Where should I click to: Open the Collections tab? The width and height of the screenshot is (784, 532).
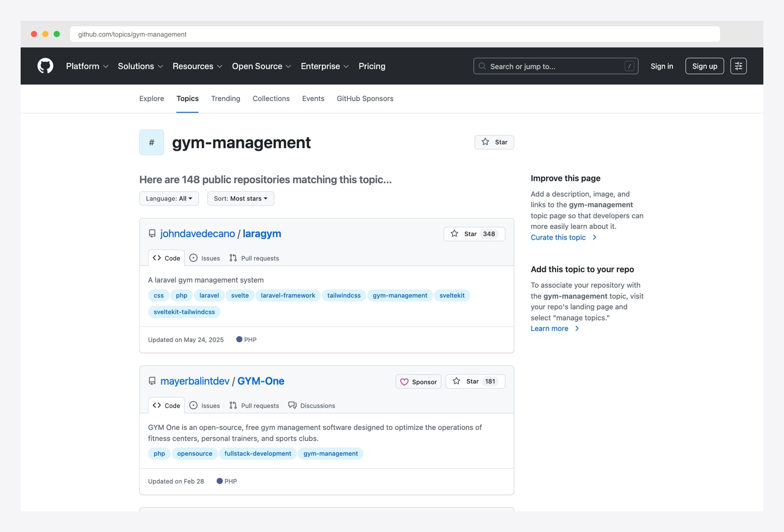[271, 98]
